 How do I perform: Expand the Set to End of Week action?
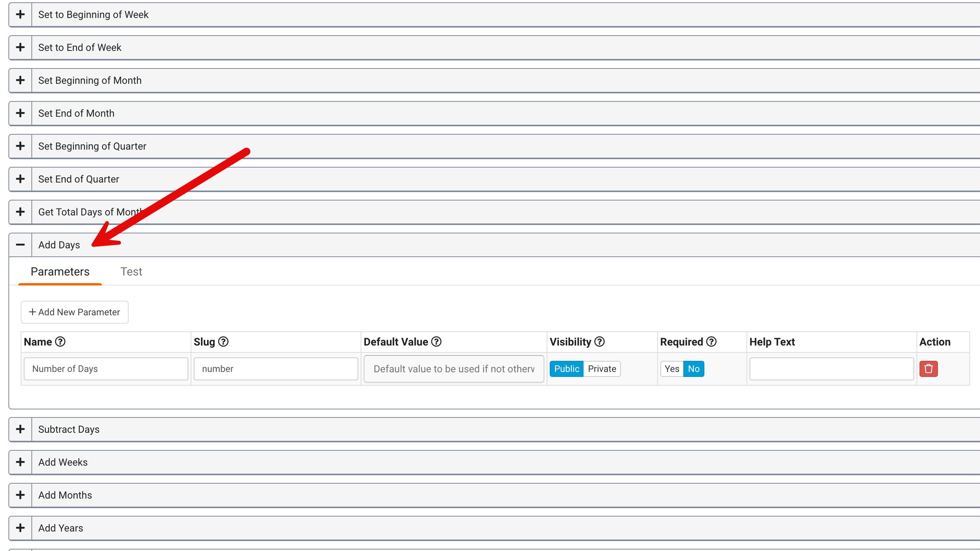[x=20, y=47]
